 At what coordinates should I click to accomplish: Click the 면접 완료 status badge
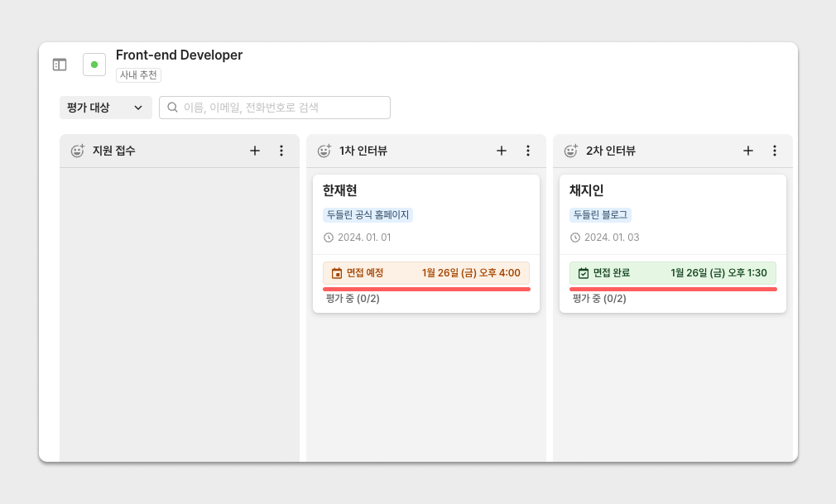tap(672, 273)
